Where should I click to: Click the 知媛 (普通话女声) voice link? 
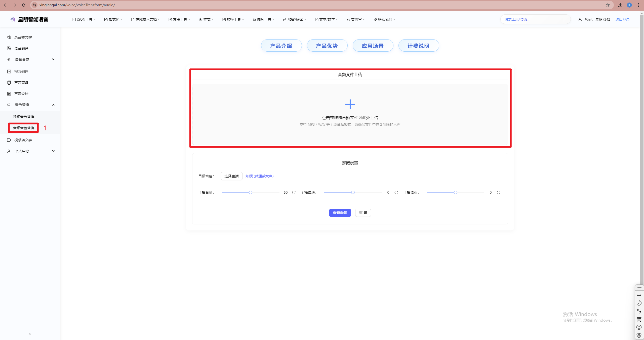tap(259, 176)
